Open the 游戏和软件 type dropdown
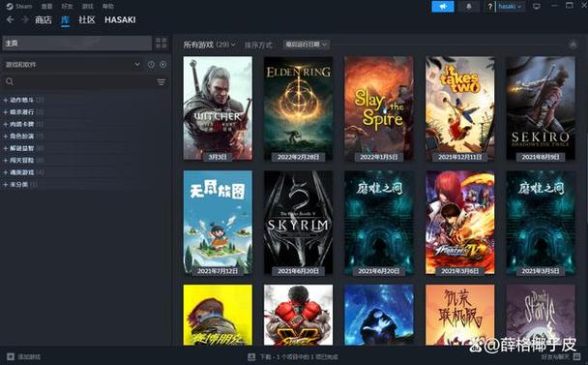This screenshot has width=588, height=365. (73, 65)
